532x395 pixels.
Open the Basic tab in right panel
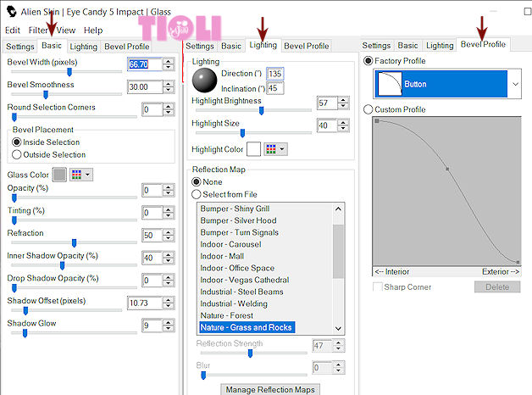tap(407, 45)
